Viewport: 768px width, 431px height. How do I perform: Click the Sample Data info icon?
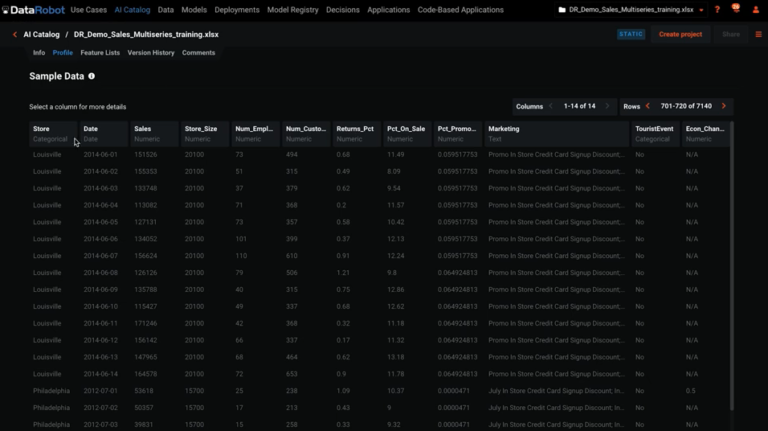[x=92, y=76]
